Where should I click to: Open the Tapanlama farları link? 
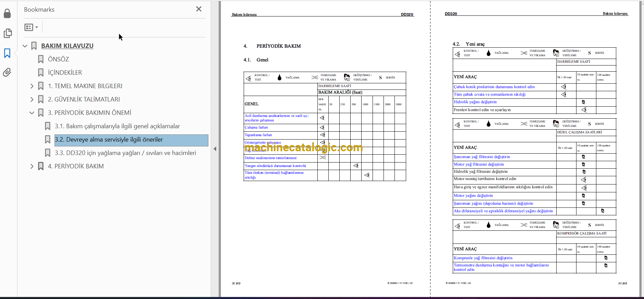pos(258,135)
